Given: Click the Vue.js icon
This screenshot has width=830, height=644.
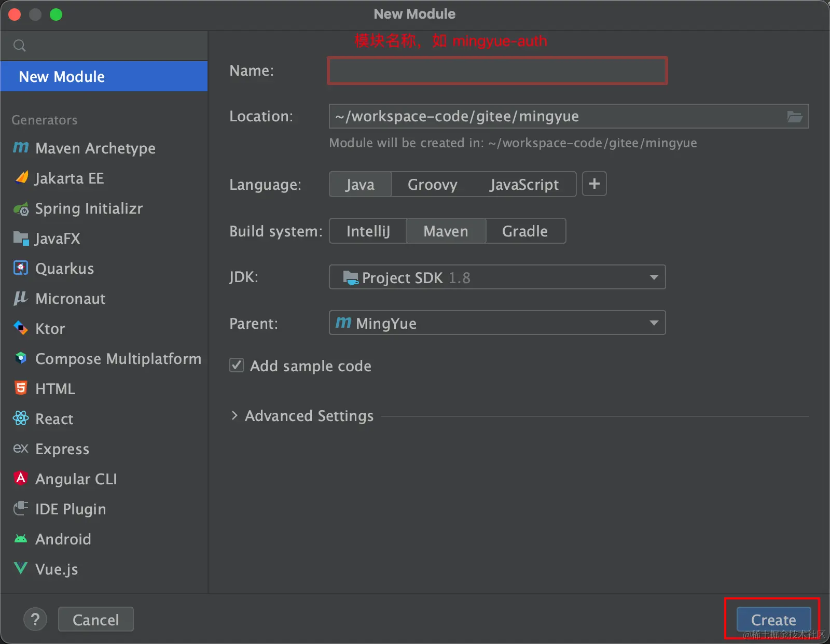Looking at the screenshot, I should tap(21, 568).
